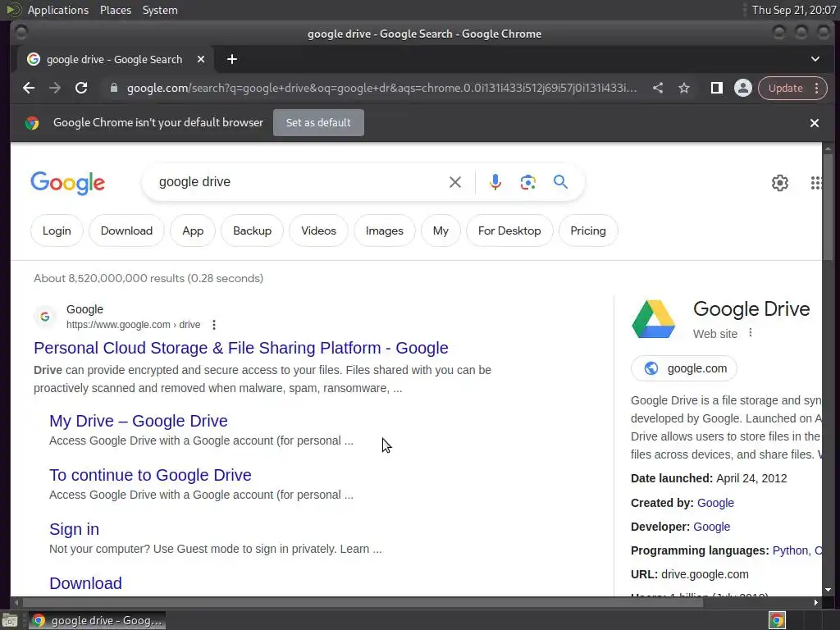
Task: Click the Google logo
Action: (68, 183)
